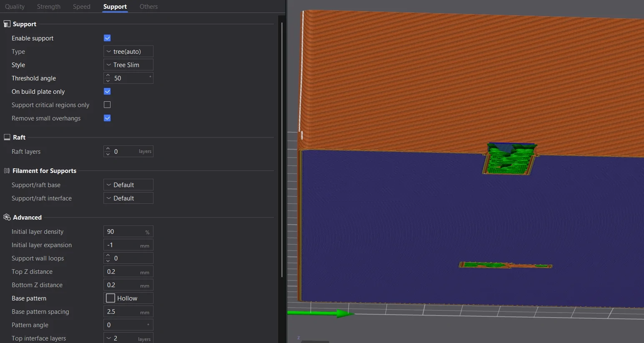The height and width of the screenshot is (343, 644).
Task: Toggle the Enable support checkbox
Action: pos(107,38)
